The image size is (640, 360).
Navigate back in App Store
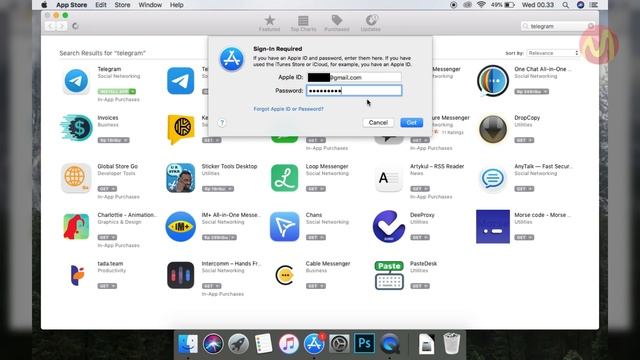coord(50,26)
